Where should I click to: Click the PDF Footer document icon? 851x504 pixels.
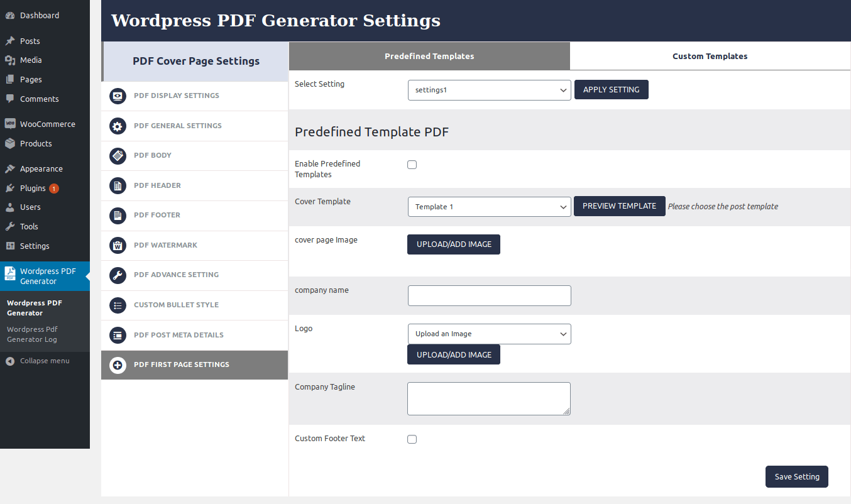coord(118,215)
